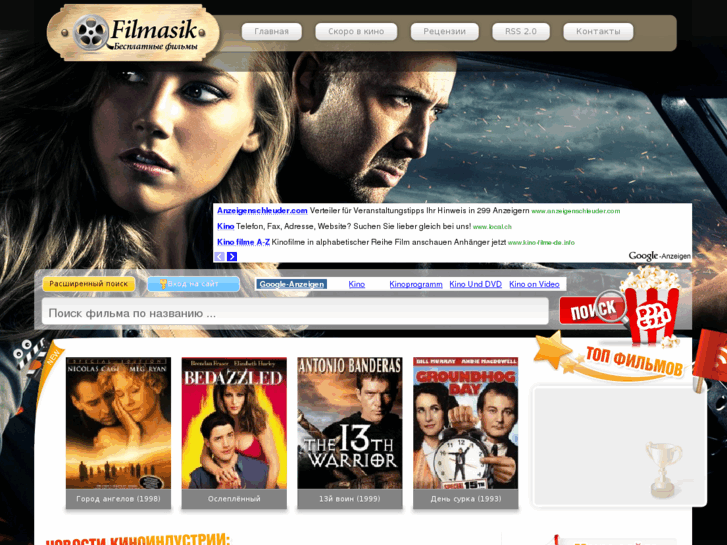Click the День сурка (1993) caption
The width and height of the screenshot is (727, 545).
pos(466,499)
